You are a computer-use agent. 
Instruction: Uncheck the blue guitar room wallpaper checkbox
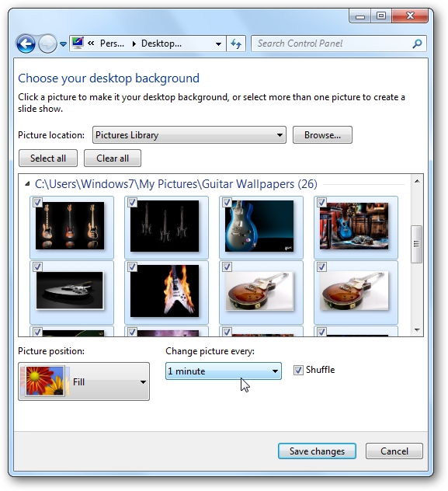[x=322, y=202]
